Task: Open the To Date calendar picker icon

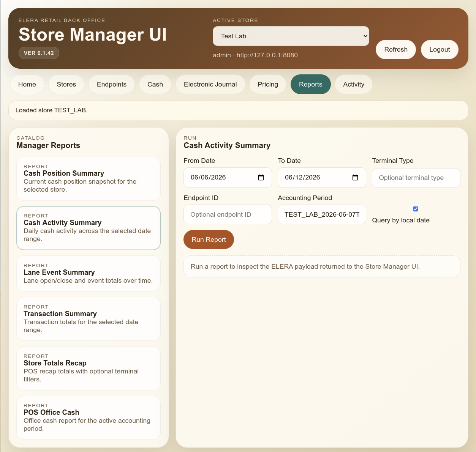Action: (x=355, y=178)
